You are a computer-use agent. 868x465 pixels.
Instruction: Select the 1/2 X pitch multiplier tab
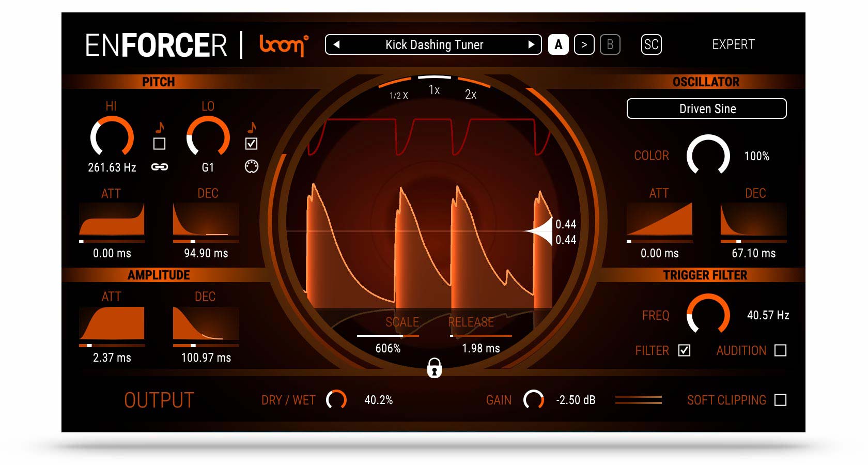398,95
